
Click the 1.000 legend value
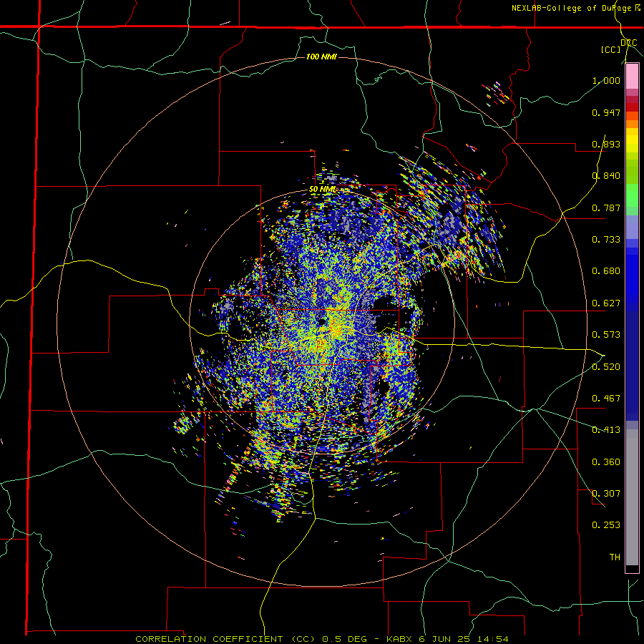coord(606,80)
